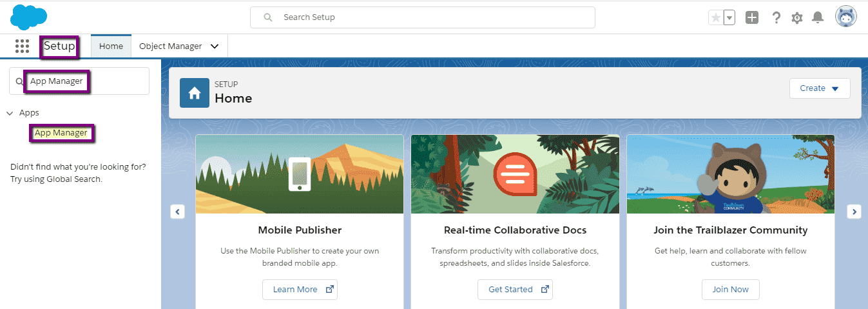Go to next carousel slide arrow
This screenshot has width=868, height=309.
[854, 211]
